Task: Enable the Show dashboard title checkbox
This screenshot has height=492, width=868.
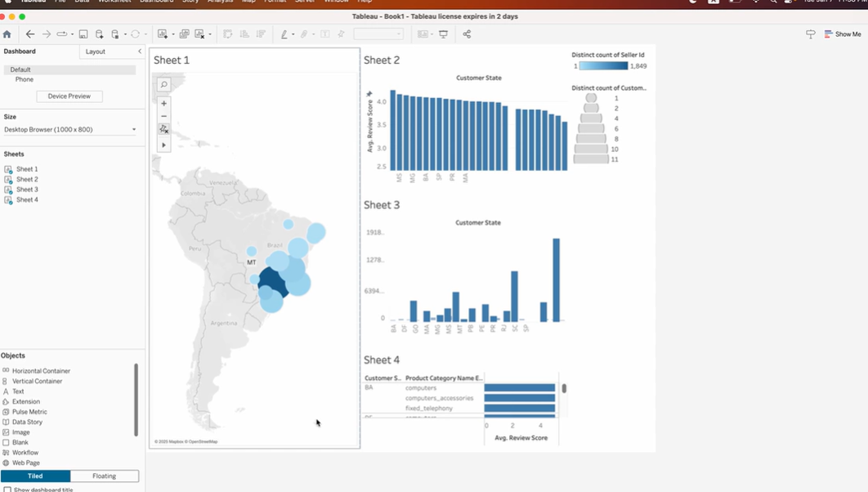Action: [x=7, y=490]
